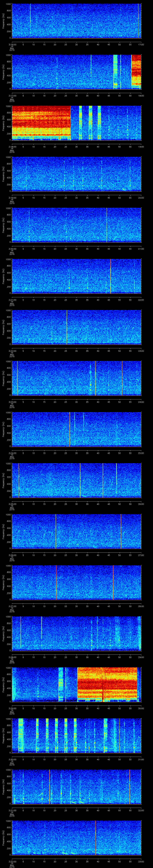Click the 3:19:00 start time label
153x868 pixels.
tap(12, 197)
